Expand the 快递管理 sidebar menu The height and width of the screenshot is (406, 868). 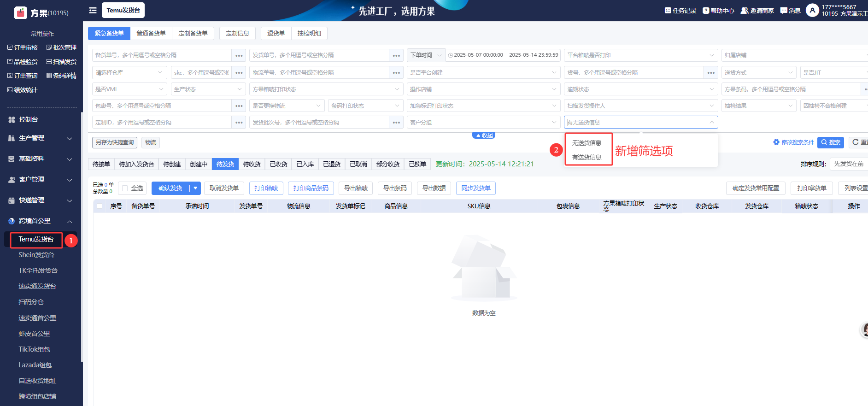tap(41, 200)
